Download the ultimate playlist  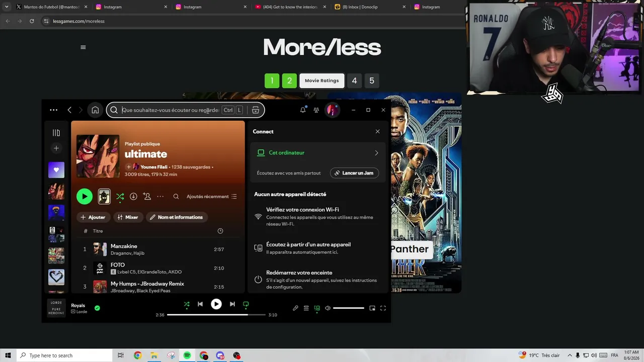[x=133, y=197]
